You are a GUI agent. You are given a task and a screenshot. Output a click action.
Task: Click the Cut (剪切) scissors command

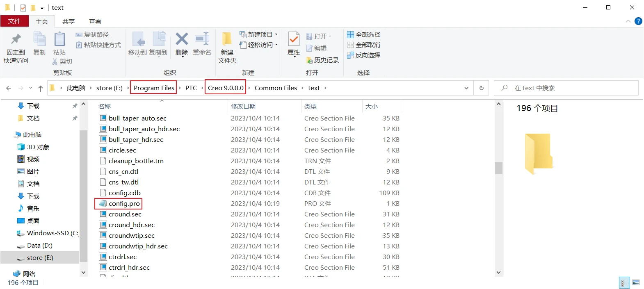pos(62,61)
